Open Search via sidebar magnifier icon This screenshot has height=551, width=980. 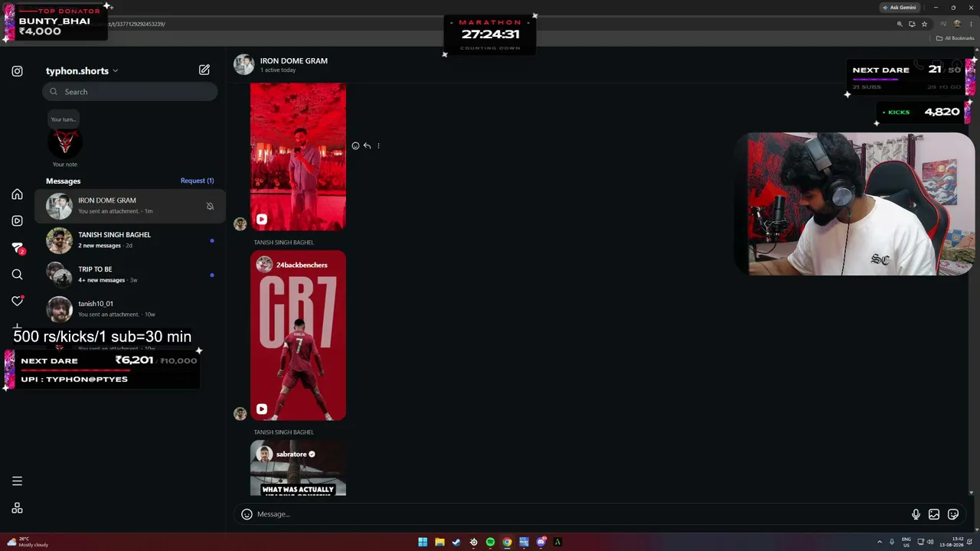coord(17,275)
